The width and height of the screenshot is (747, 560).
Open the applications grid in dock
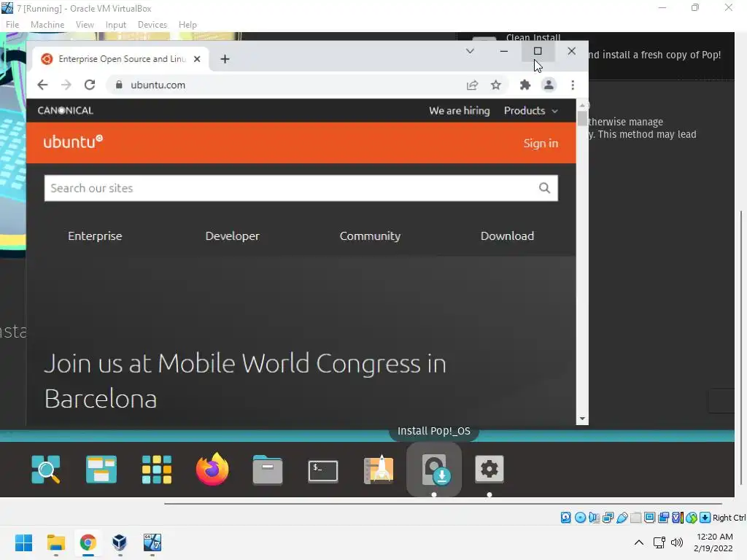(157, 470)
